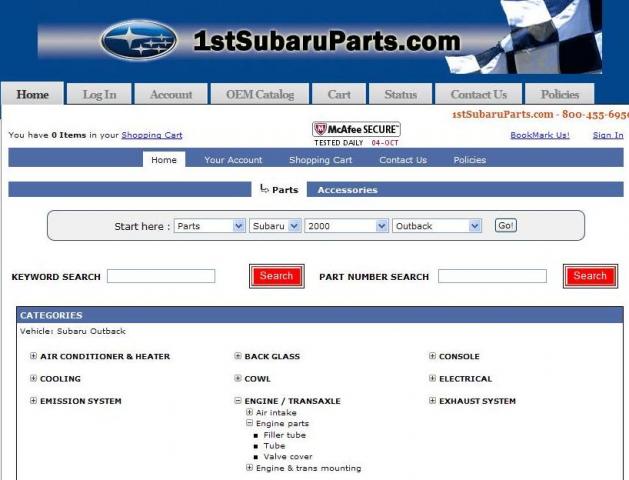The height and width of the screenshot is (480, 629).
Task: Follow the Shopping Cart link
Action: point(152,135)
